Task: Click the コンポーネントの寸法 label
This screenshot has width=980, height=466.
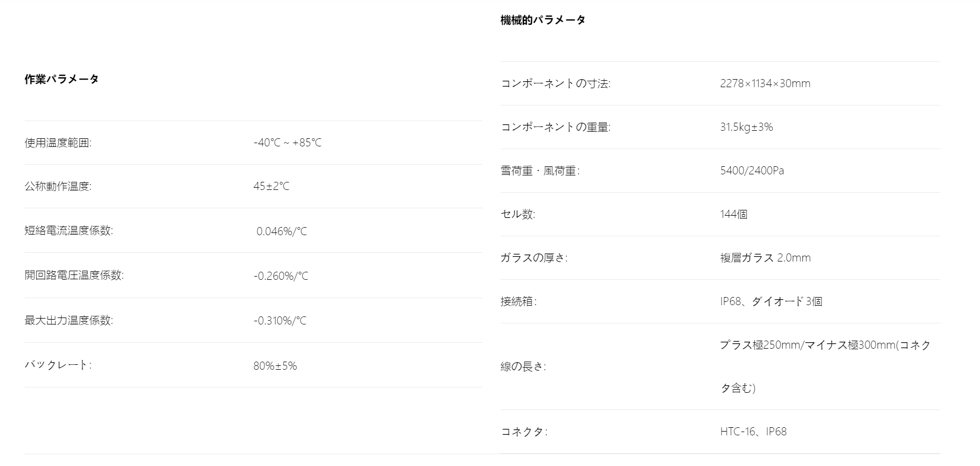Action: tap(555, 84)
